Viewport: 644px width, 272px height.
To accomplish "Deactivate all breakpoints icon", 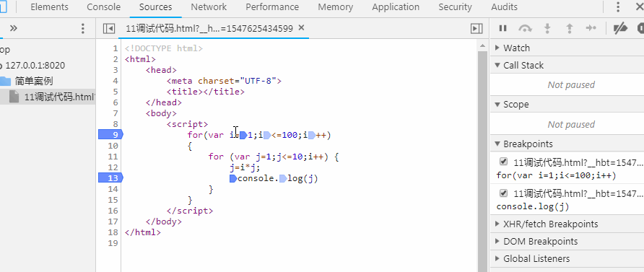I will pyautogui.click(x=620, y=28).
